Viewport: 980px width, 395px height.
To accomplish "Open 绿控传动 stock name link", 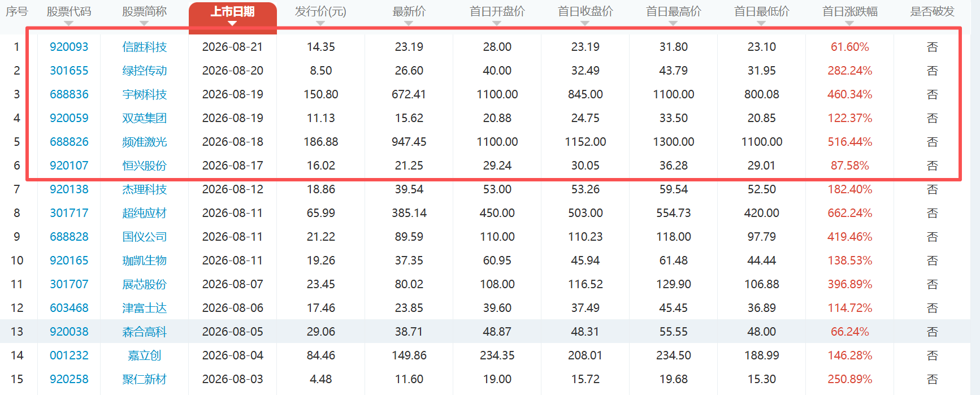I will tap(145, 71).
